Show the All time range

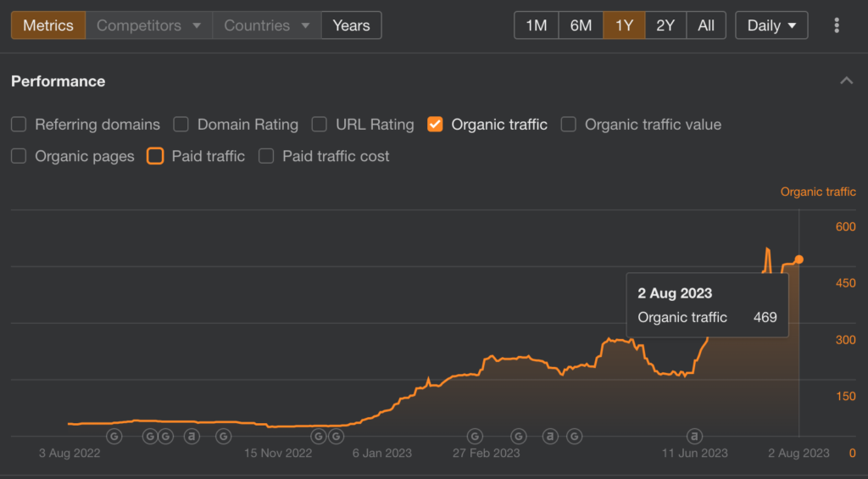click(x=706, y=25)
